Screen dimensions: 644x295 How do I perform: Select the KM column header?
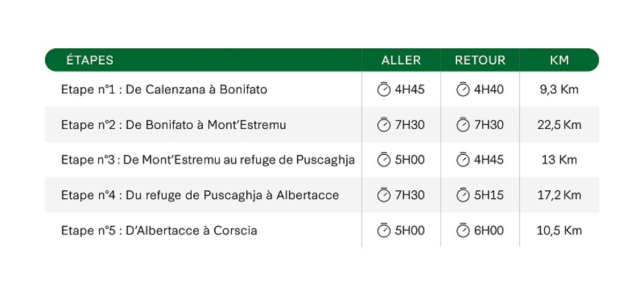(x=559, y=60)
